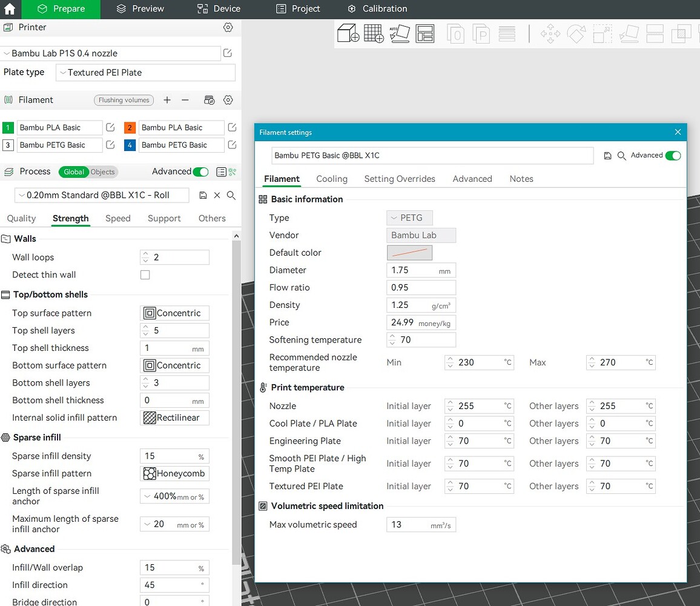This screenshot has height=606, width=700.
Task: Search in Filament settings dialog
Action: pos(621,156)
